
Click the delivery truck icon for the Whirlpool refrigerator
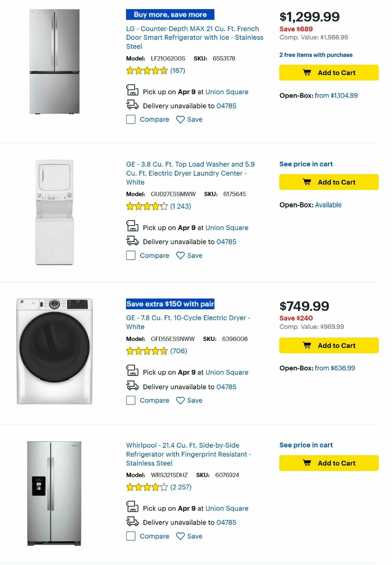132,522
